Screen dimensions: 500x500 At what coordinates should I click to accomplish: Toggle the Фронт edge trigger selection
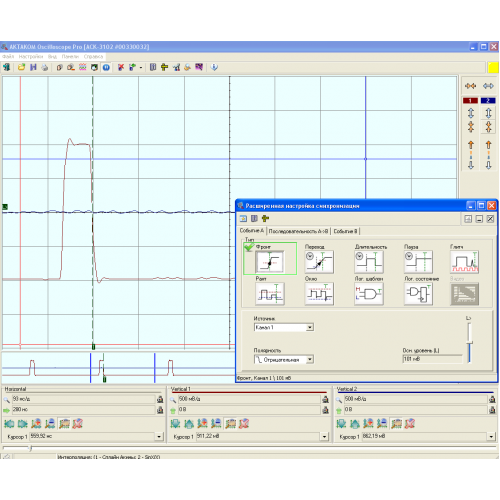coord(270,262)
